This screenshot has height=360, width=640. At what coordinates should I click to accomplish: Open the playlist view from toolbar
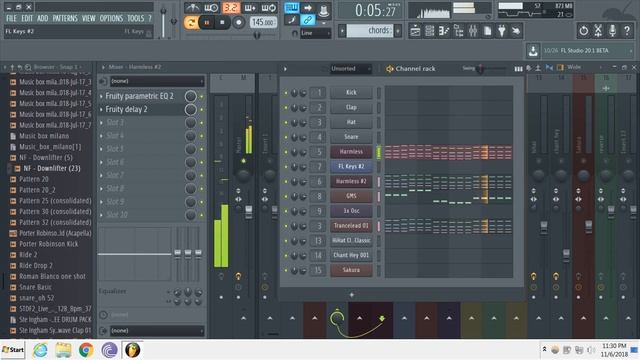(x=415, y=31)
